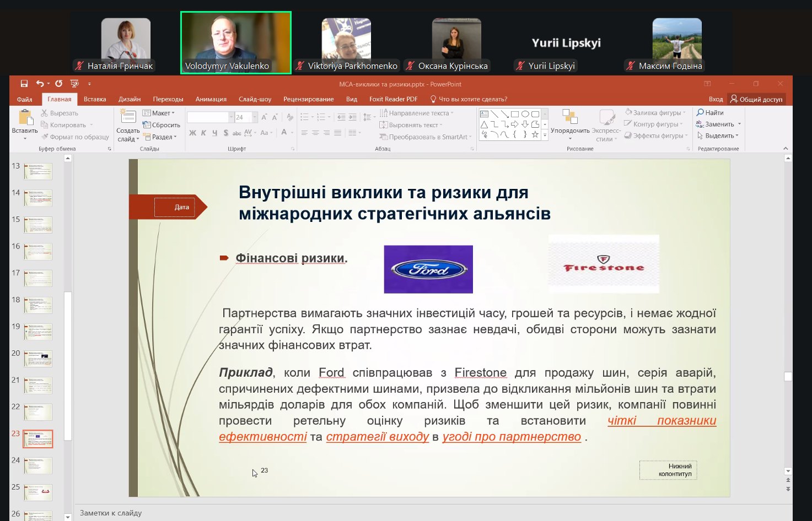Toggle muted mic icon for Максим Годына
This screenshot has height=521, width=812.
pyautogui.click(x=631, y=66)
